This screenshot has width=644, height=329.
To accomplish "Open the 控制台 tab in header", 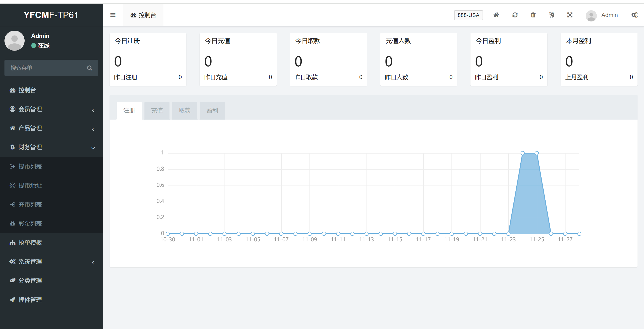I will pyautogui.click(x=143, y=15).
